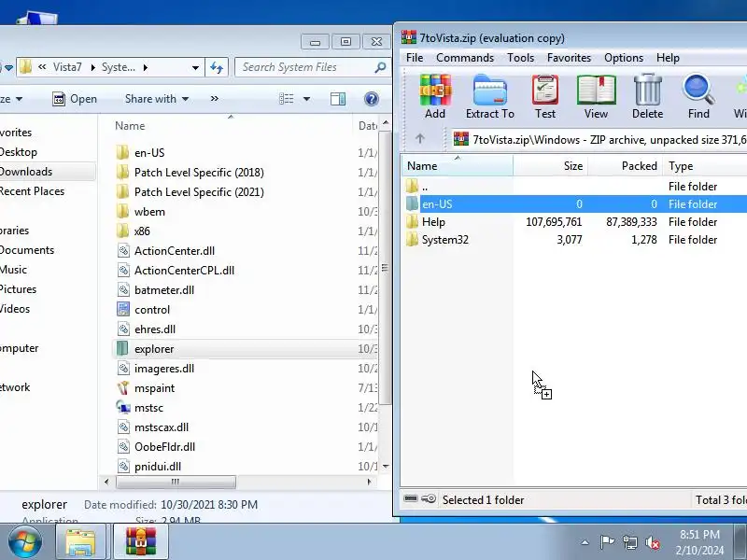
Task: Select Recent Places in navigation pane
Action: click(x=32, y=191)
